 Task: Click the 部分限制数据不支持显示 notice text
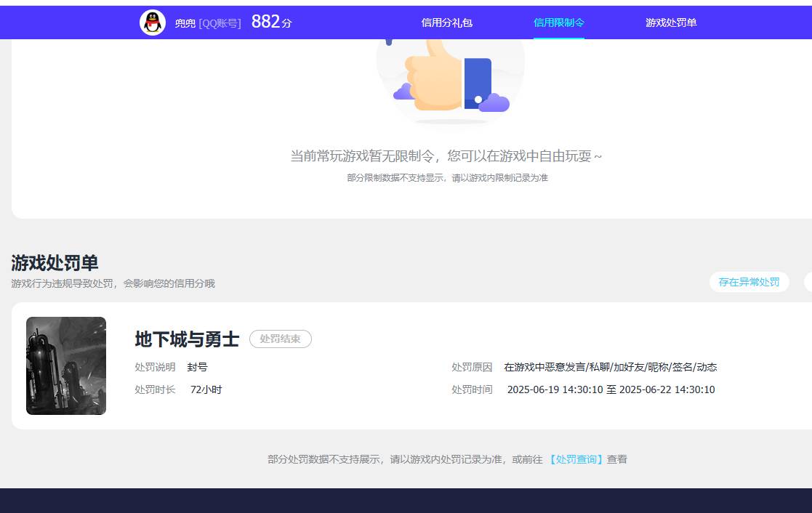coord(450,177)
